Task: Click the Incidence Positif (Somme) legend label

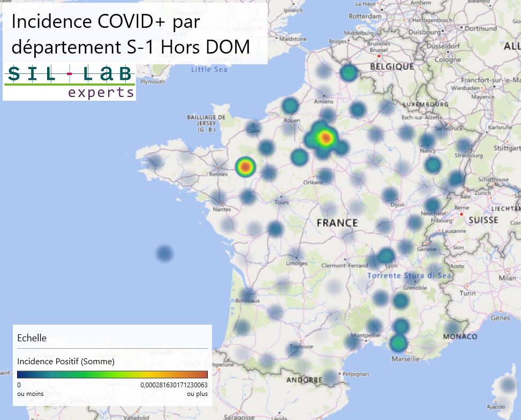Action: (x=66, y=362)
